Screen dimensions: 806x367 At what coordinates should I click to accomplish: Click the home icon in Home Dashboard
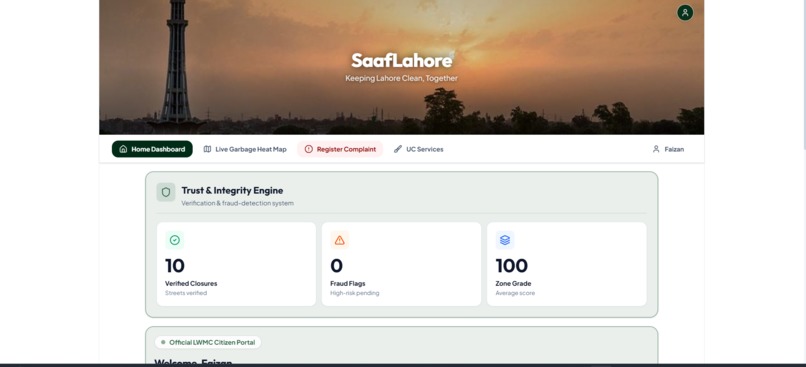(123, 149)
